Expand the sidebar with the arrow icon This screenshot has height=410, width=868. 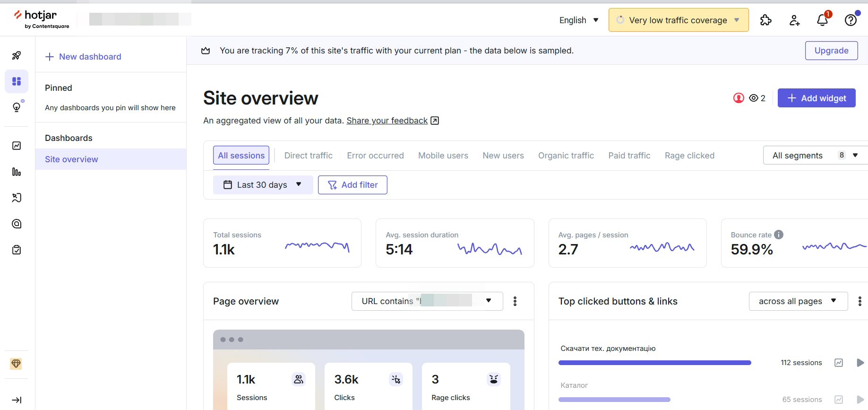click(17, 400)
